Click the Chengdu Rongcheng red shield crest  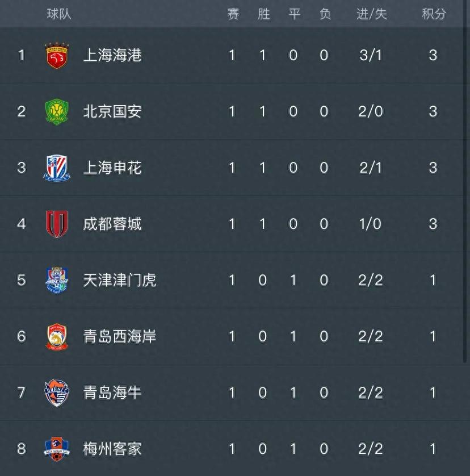(57, 224)
